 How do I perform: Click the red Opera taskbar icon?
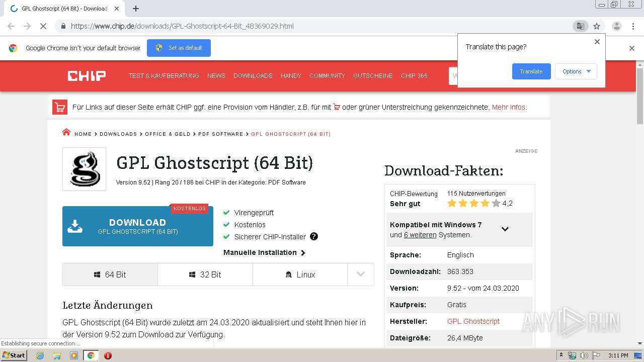click(x=108, y=355)
